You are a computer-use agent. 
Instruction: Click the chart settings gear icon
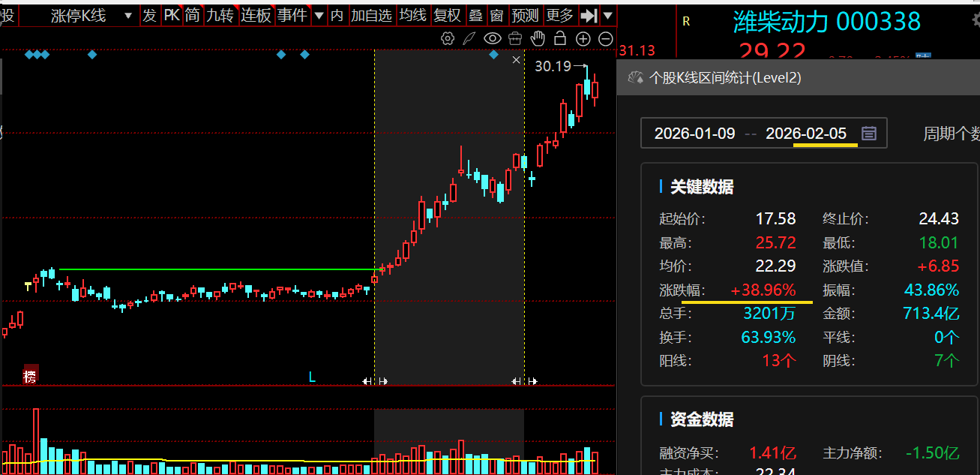pos(448,38)
